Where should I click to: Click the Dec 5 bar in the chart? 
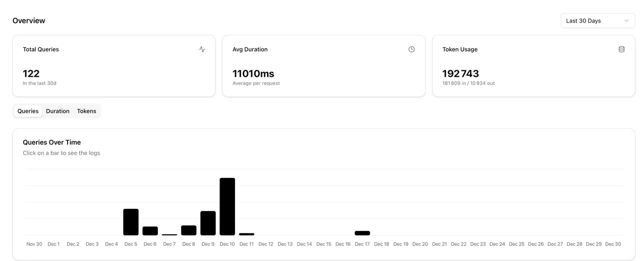(x=131, y=222)
